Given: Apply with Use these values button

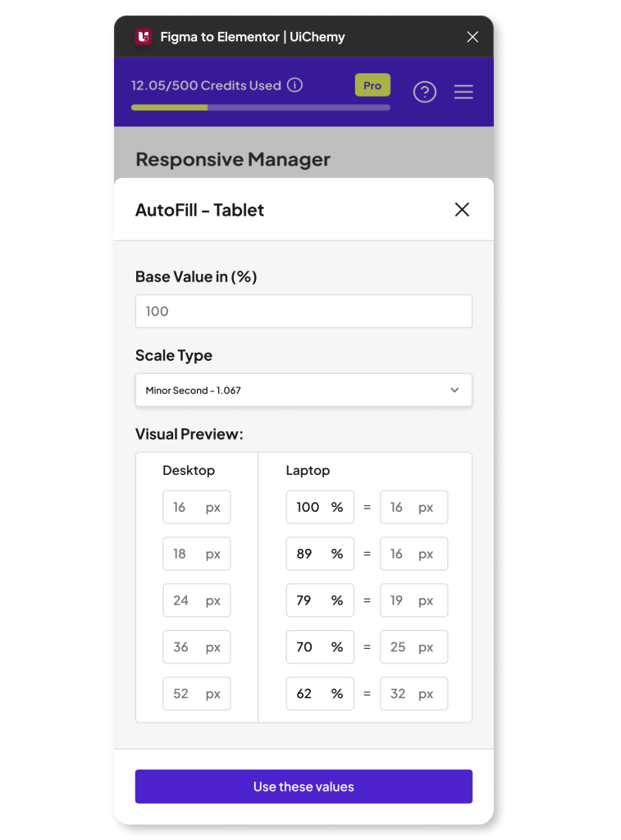Looking at the screenshot, I should pos(304,787).
